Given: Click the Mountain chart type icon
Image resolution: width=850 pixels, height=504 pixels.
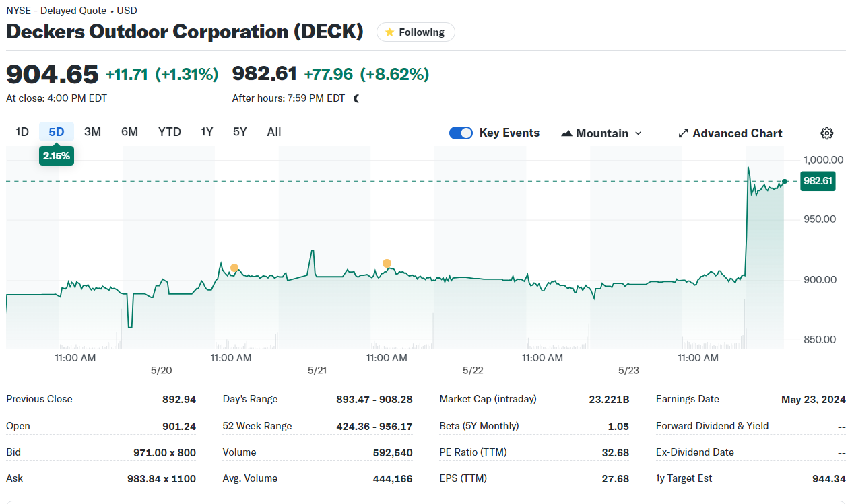Looking at the screenshot, I should click(x=566, y=133).
